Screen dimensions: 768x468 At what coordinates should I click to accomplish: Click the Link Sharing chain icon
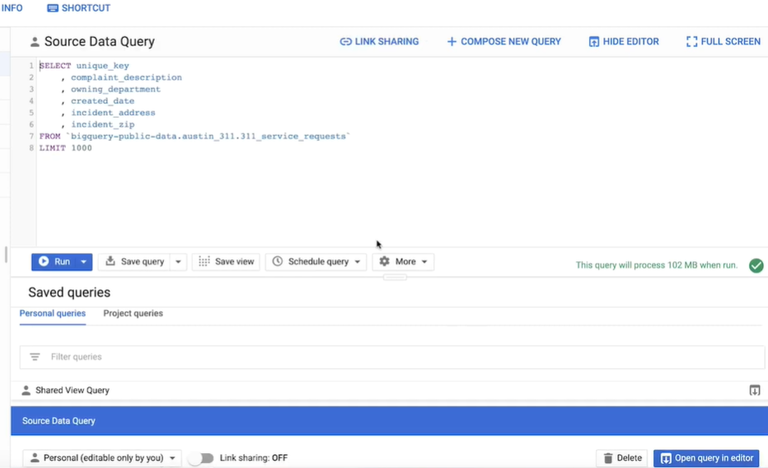(x=346, y=42)
